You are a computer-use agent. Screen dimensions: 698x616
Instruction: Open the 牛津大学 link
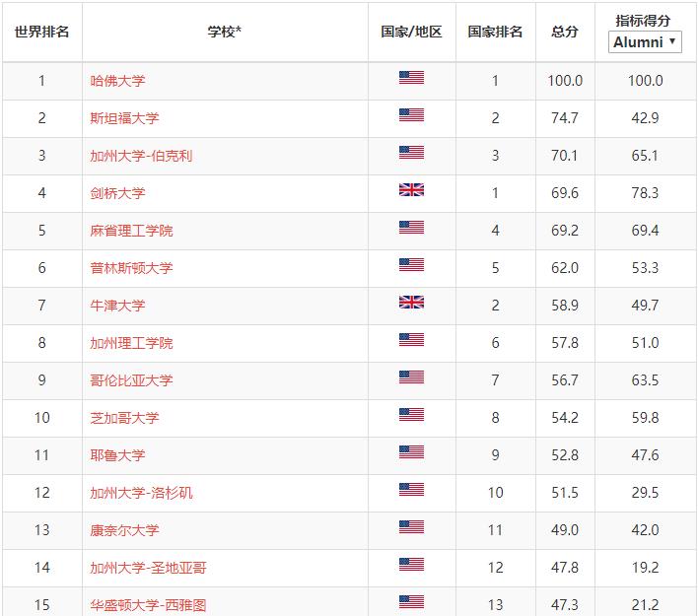click(117, 306)
